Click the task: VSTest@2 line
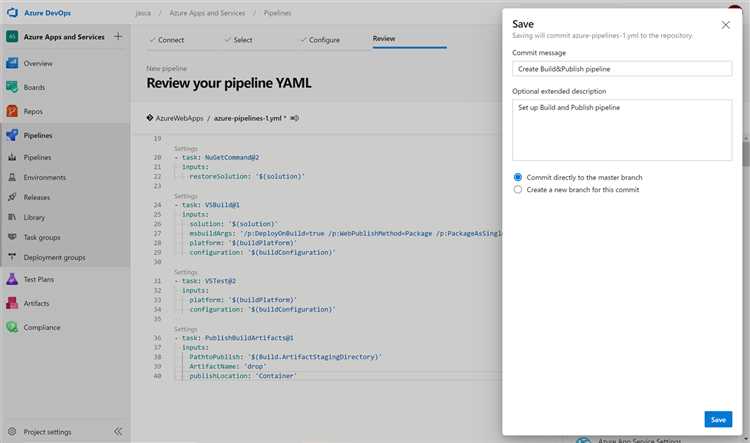 (x=205, y=281)
